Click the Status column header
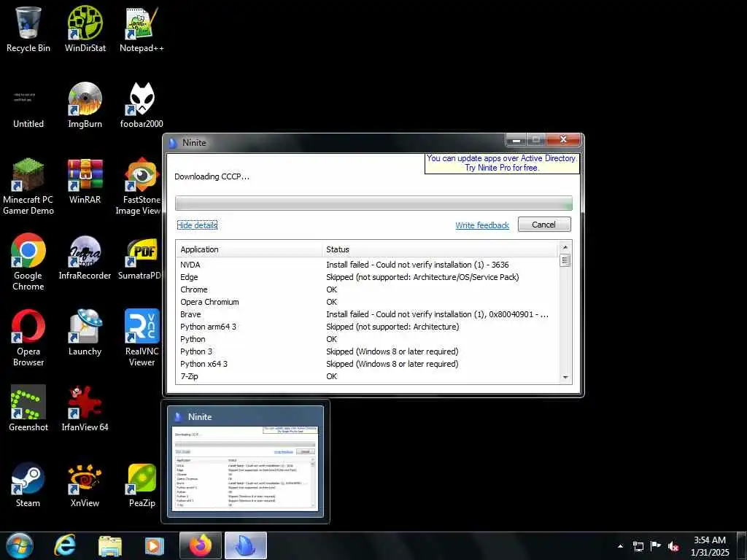 click(x=439, y=249)
